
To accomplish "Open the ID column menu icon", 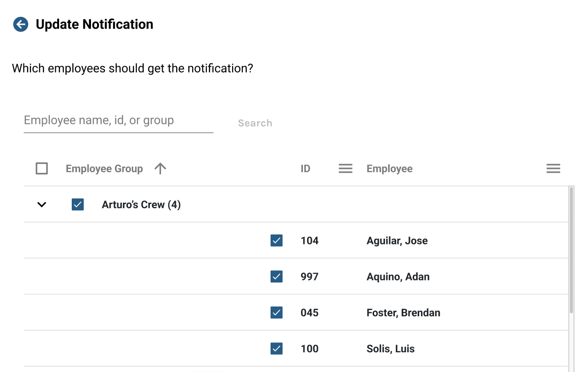I will (346, 168).
